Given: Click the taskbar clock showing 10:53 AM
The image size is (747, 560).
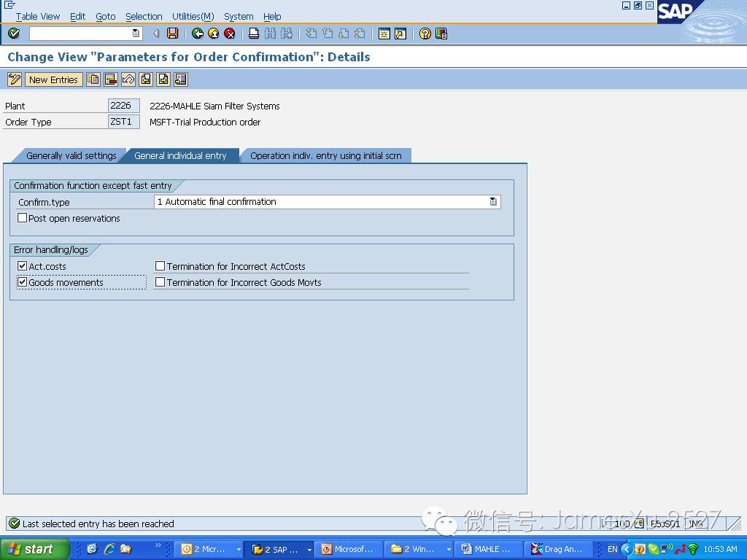Looking at the screenshot, I should click(720, 550).
